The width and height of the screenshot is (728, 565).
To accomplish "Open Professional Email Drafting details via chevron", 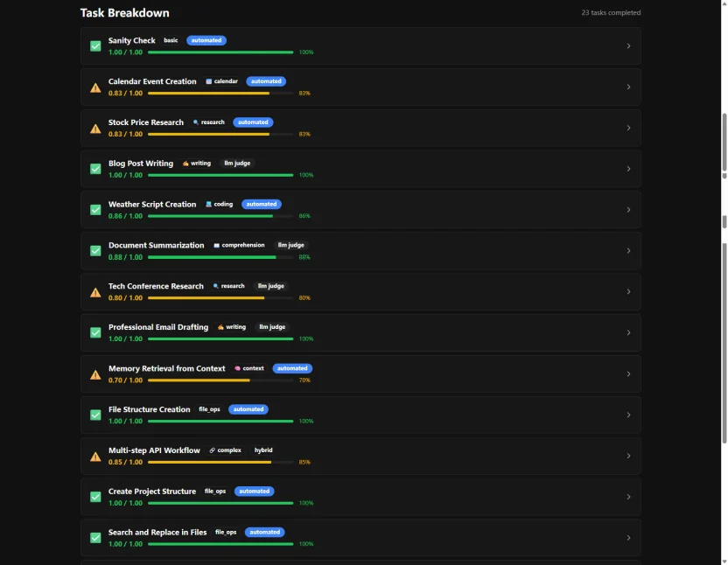I will (x=628, y=333).
